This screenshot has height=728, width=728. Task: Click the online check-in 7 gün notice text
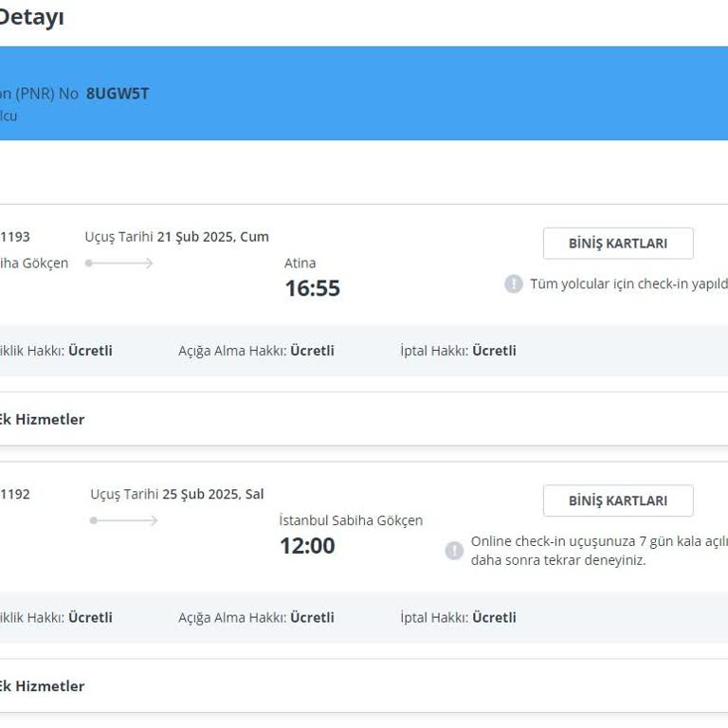[599, 551]
